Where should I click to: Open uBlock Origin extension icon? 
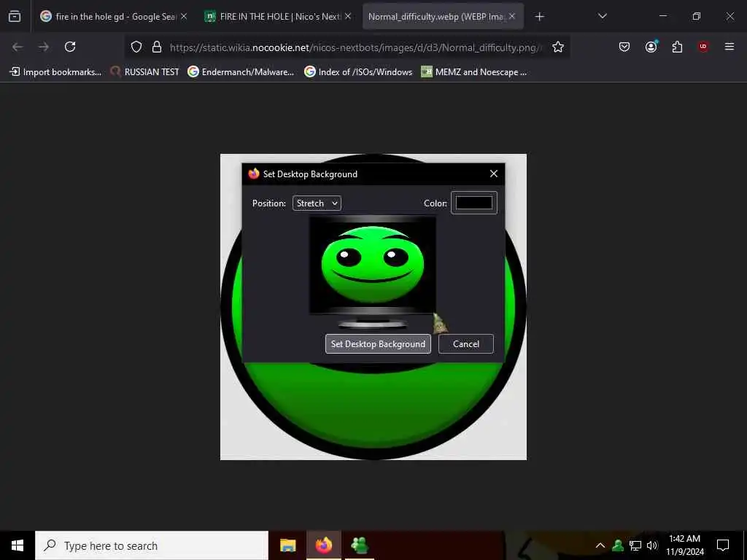click(703, 47)
